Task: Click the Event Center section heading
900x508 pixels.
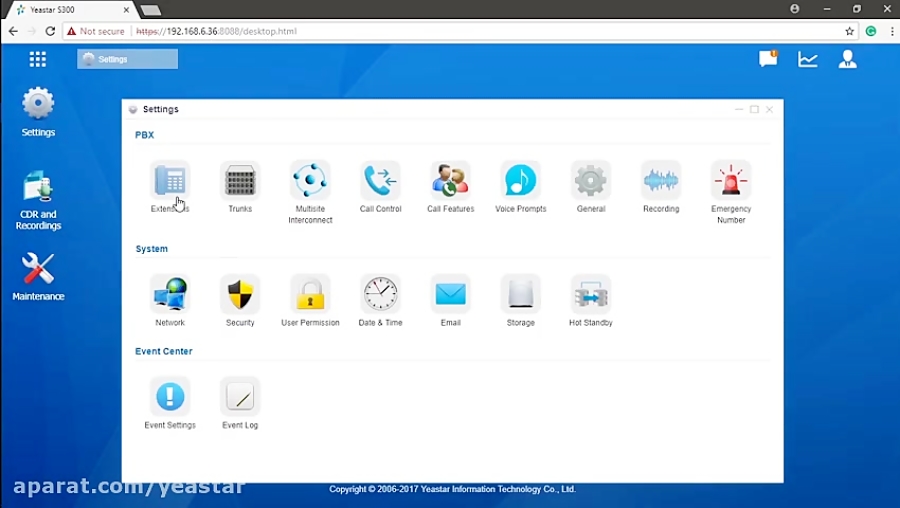Action: (164, 351)
